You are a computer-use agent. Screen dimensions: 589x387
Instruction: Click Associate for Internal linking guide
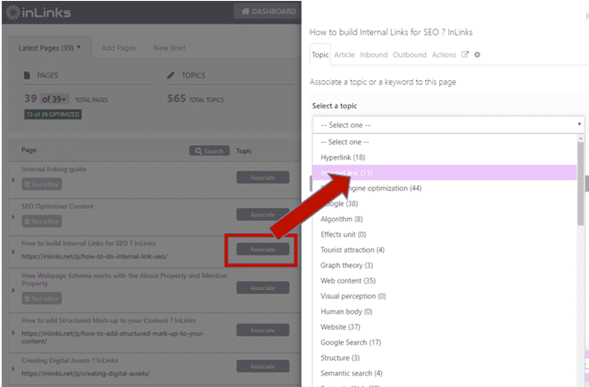[x=263, y=177]
